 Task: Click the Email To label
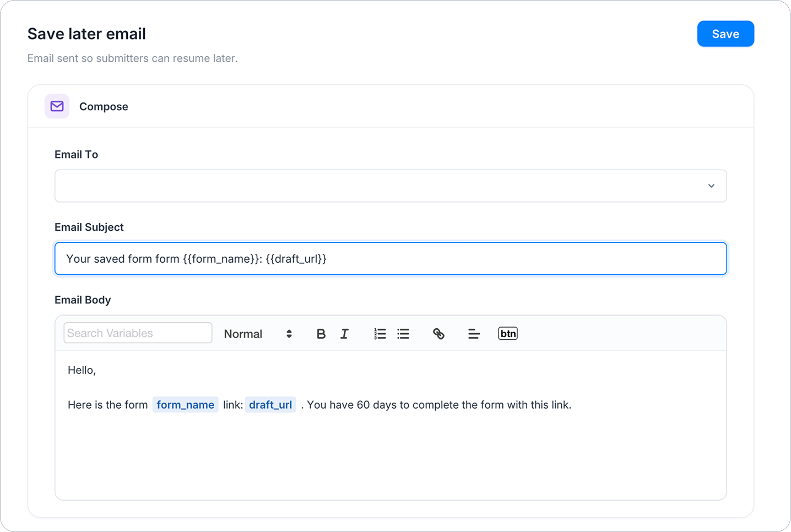click(x=77, y=155)
